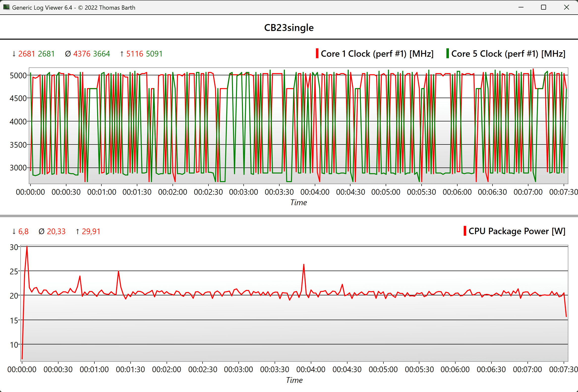Screen dimensions: 578x392
Task: Click the 3000 label on clock chart axis
Action: coord(18,168)
